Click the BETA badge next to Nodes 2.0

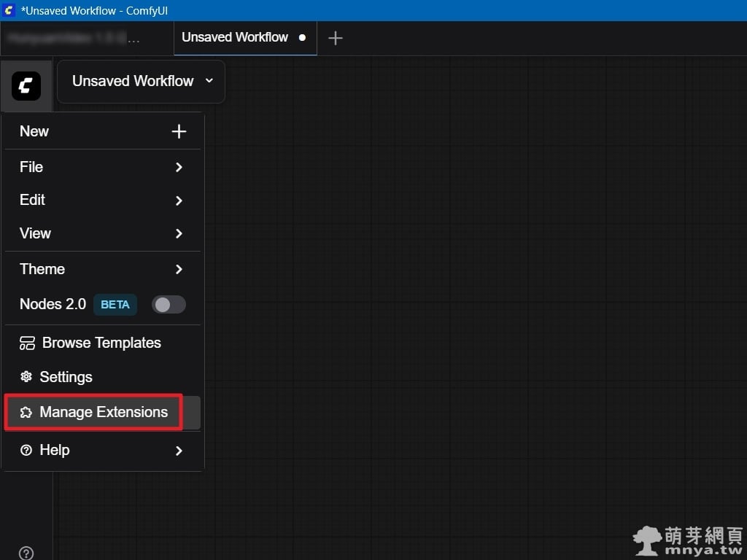(115, 305)
